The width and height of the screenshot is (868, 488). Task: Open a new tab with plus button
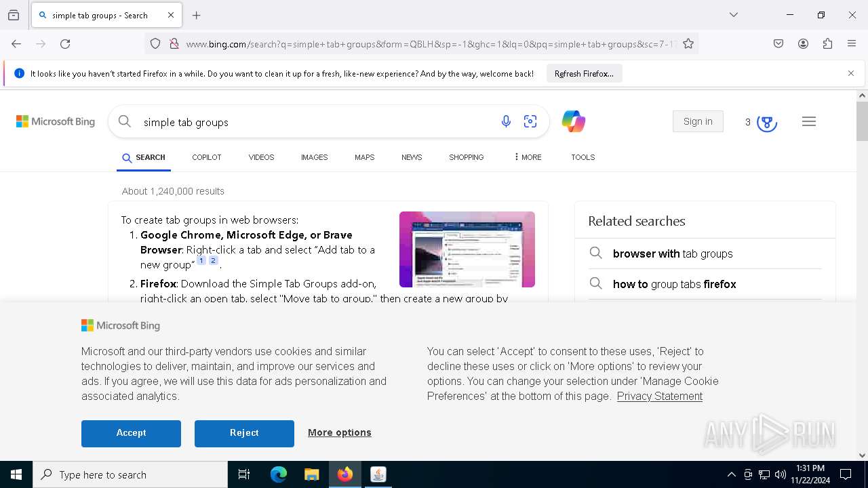pos(197,15)
